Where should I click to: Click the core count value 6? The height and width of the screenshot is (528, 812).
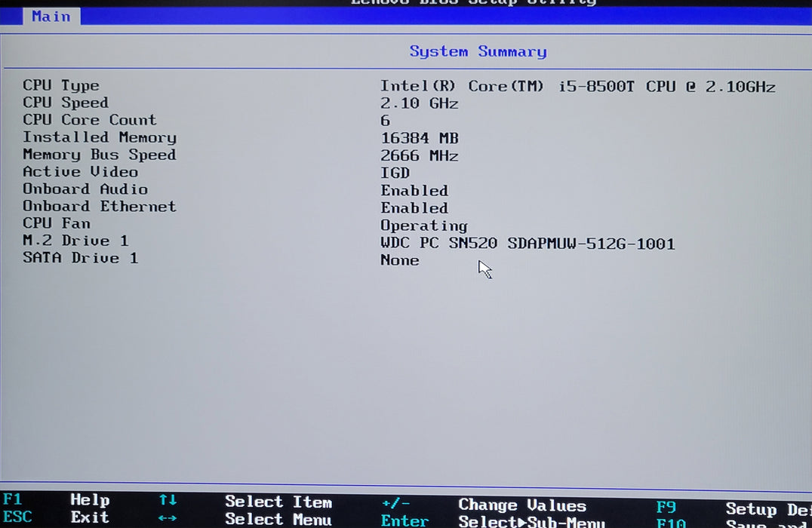pyautogui.click(x=386, y=121)
